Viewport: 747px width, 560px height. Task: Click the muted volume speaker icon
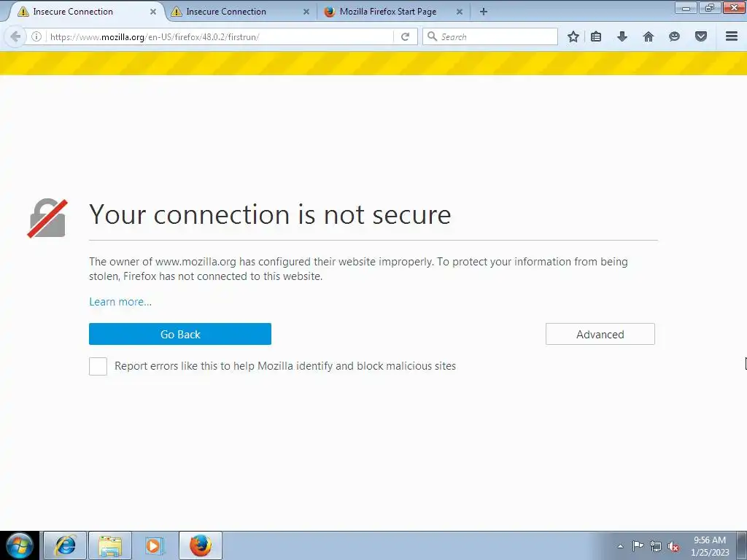pos(673,546)
